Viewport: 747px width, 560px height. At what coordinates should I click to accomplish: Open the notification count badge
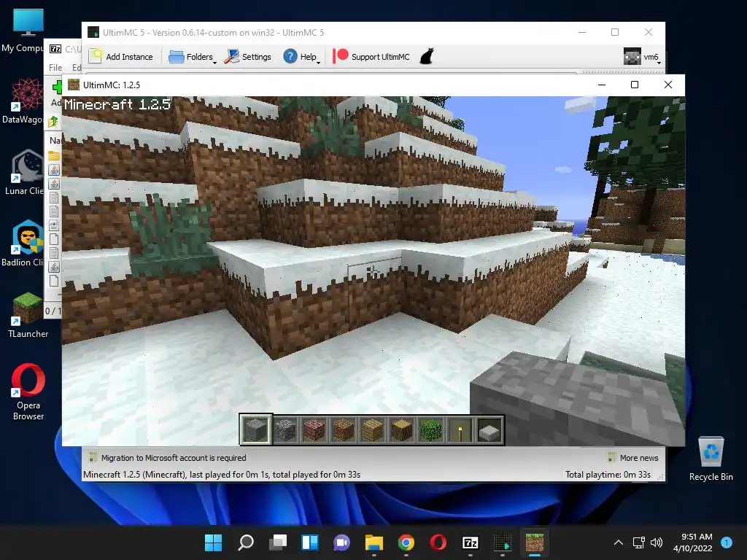tap(727, 542)
